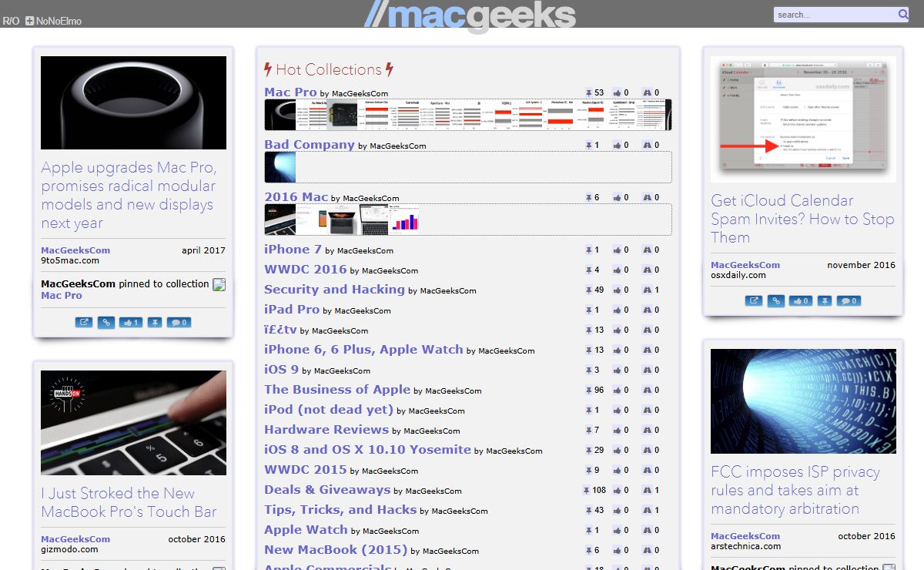Click the R/O label in header
The height and width of the screenshot is (570, 924).
pos(11,21)
